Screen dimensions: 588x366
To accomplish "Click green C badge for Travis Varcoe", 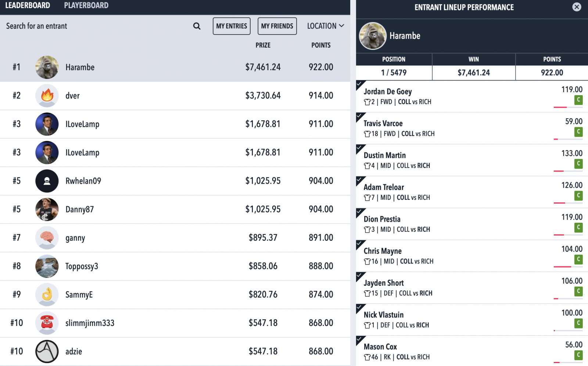I will coord(578,132).
